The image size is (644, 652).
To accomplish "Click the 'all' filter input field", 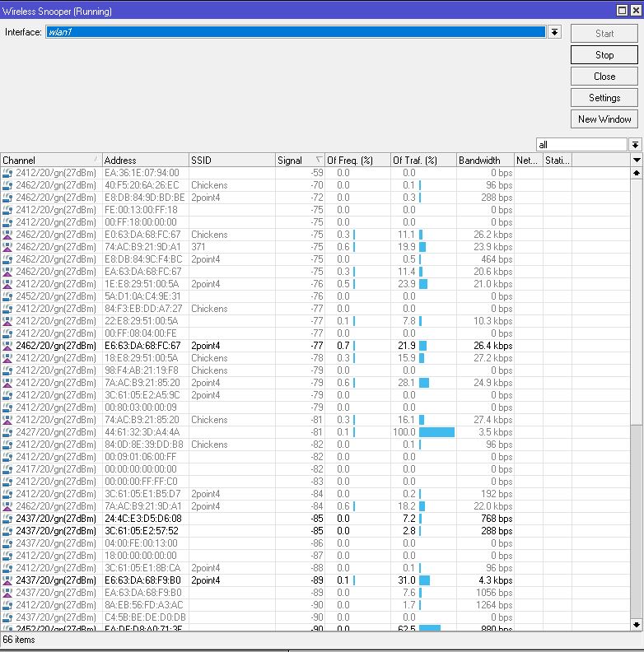I will [x=581, y=145].
